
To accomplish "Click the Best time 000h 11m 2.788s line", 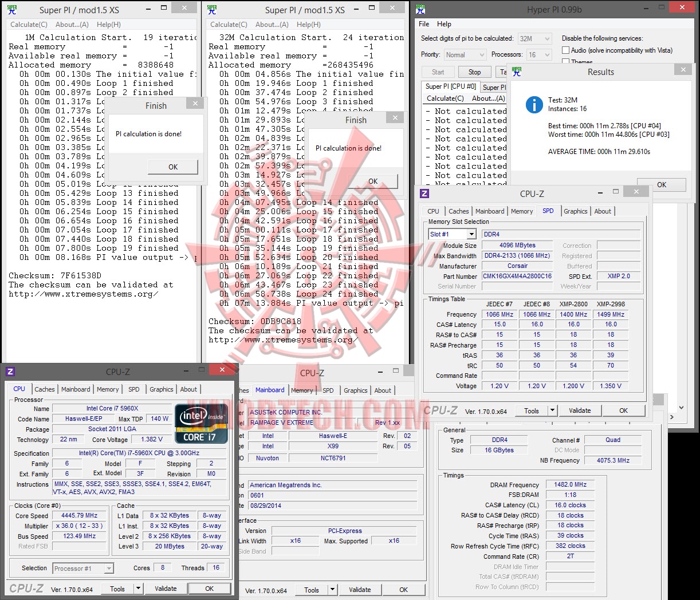I will click(604, 126).
